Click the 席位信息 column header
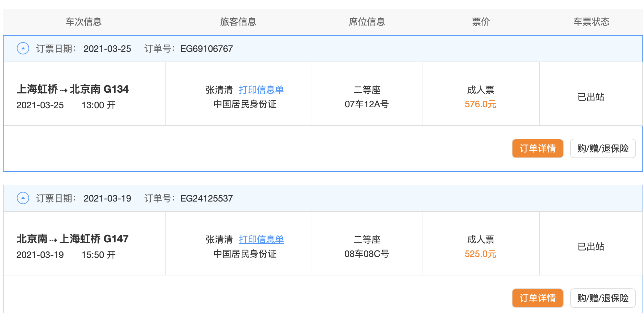 tap(367, 22)
